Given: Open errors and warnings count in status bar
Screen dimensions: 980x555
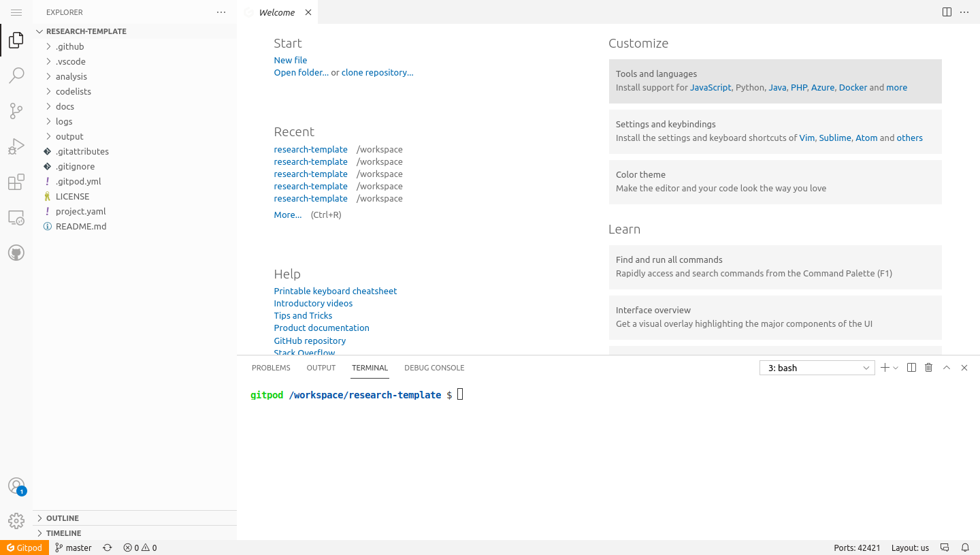Looking at the screenshot, I should tap(140, 548).
